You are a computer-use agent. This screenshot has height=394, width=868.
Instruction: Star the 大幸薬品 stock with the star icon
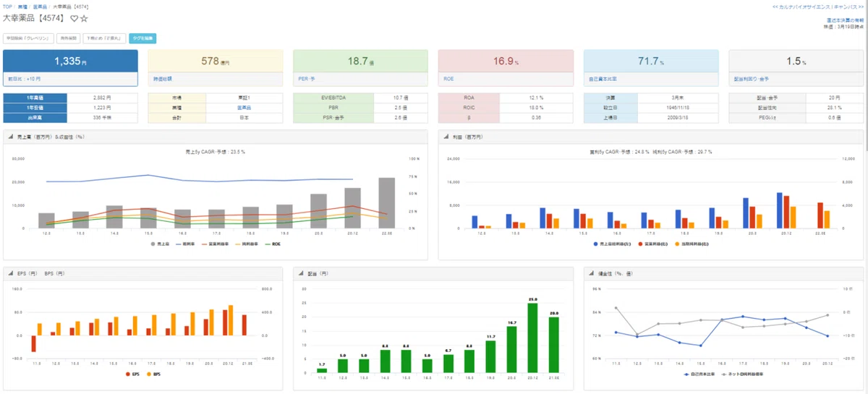coord(84,18)
